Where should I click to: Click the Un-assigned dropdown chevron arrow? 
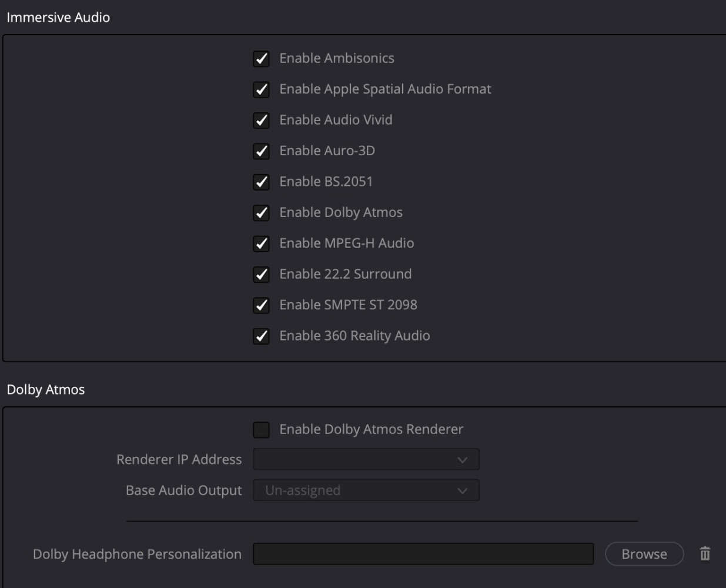tap(463, 491)
